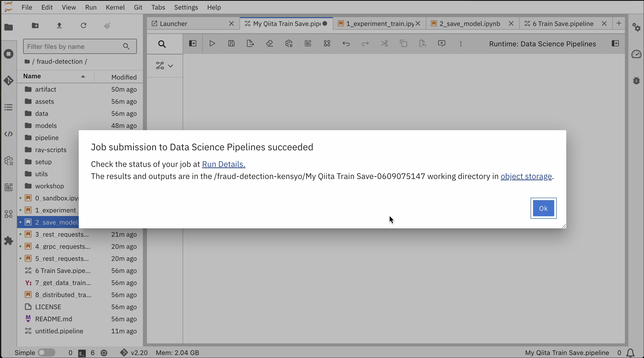Click the Save Pipeline toolbar icon
The width and height of the screenshot is (644, 358).
[x=231, y=44]
